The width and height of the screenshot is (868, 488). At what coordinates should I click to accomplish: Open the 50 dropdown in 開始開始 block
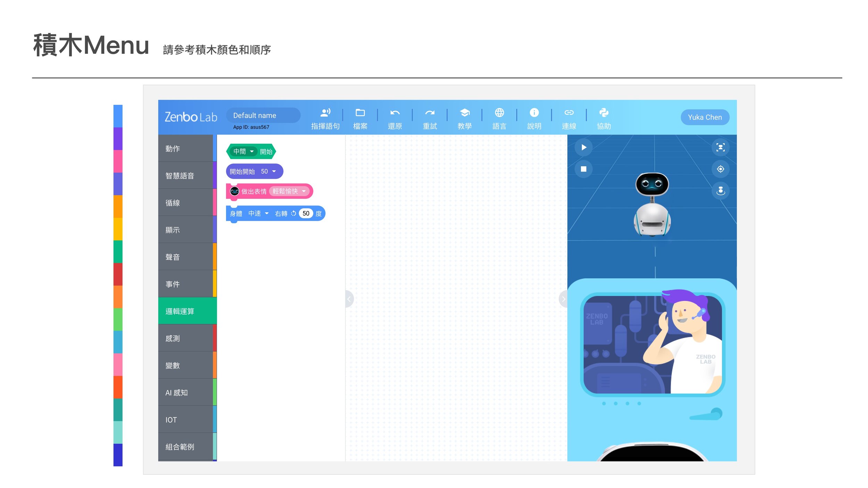(x=268, y=171)
